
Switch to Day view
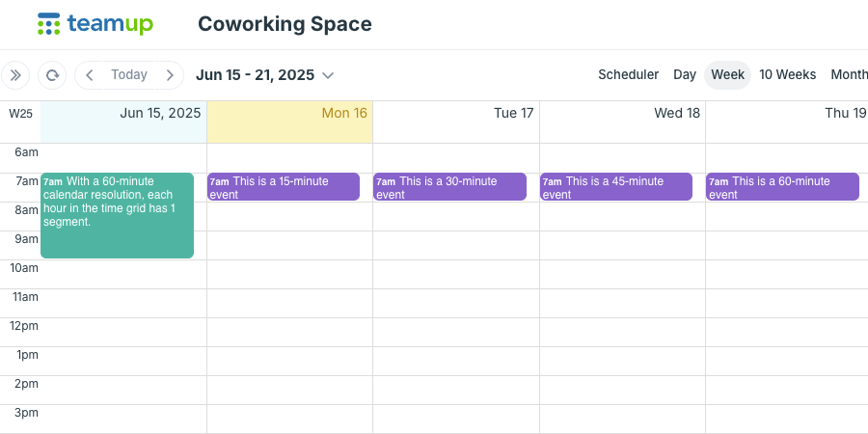pos(684,74)
